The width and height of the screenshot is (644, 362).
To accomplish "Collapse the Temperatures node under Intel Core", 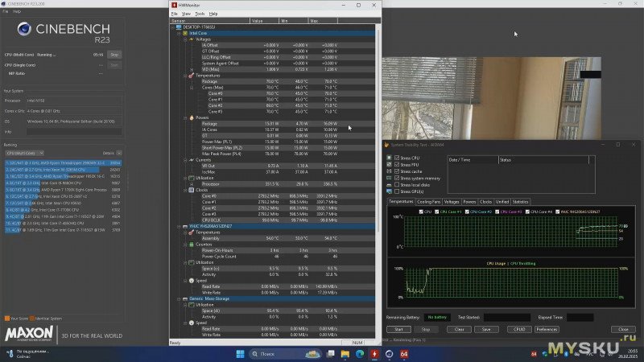I will (185, 76).
